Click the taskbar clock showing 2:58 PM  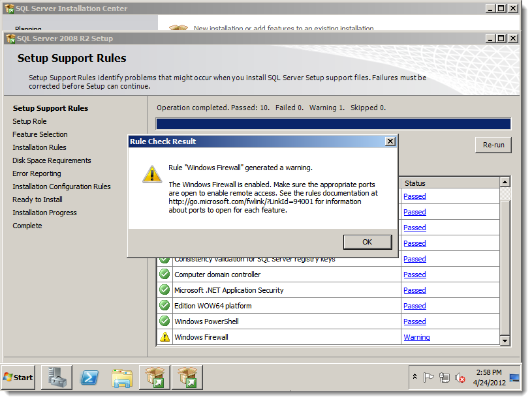(x=490, y=378)
